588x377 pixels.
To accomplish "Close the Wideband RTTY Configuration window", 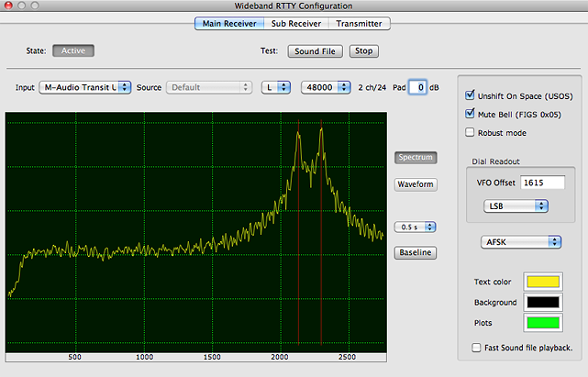I will 8,6.
